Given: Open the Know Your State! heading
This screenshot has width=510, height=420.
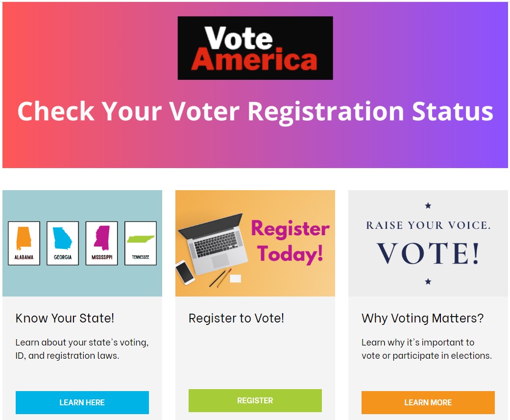Looking at the screenshot, I should click(65, 318).
